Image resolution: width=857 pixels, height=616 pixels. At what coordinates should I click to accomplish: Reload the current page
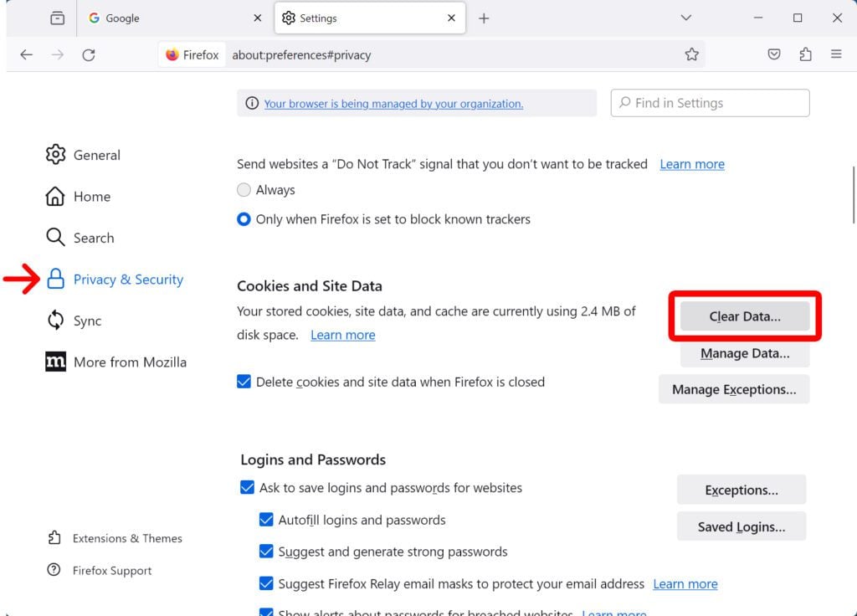(x=90, y=54)
